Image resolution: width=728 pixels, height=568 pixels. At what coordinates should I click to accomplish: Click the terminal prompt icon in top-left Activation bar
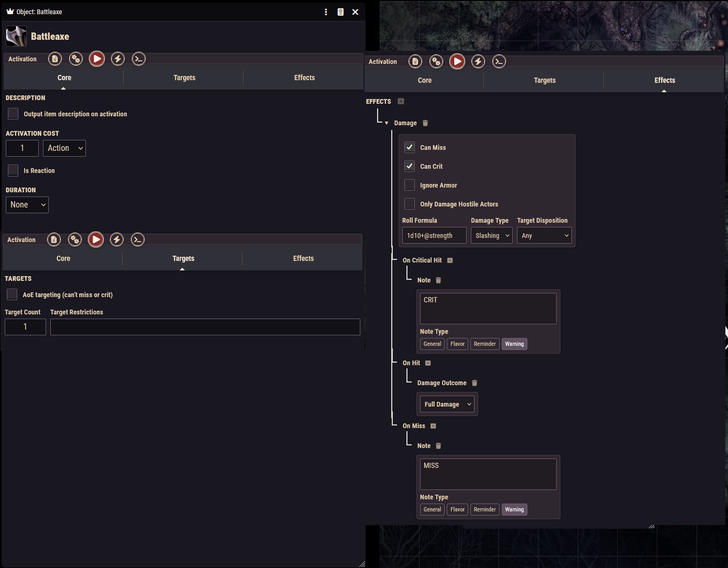click(x=139, y=59)
